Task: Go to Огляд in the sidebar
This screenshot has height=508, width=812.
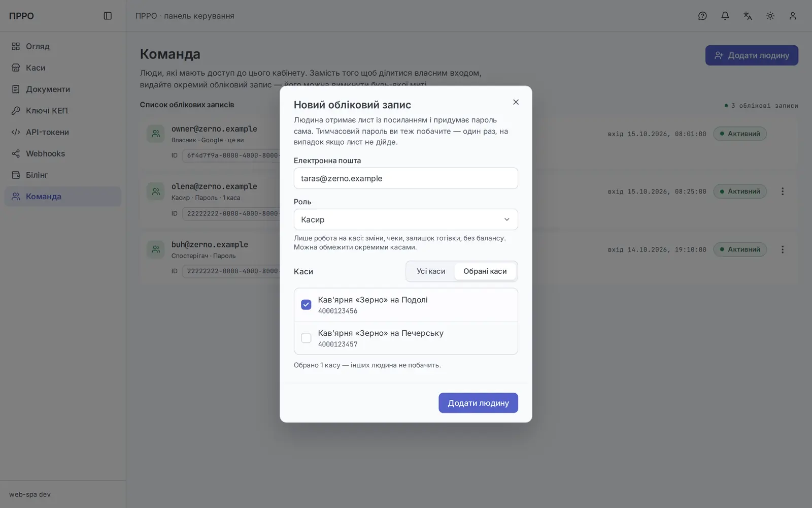Action: (x=63, y=46)
